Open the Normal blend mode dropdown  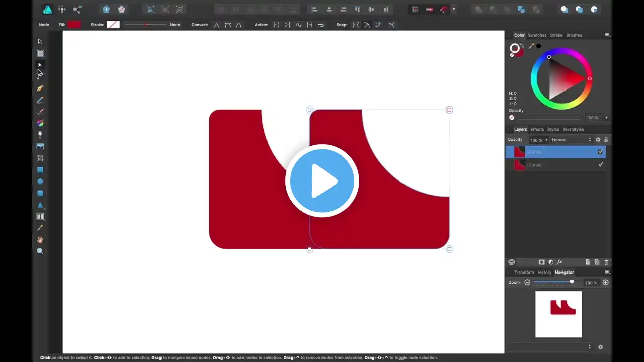(x=571, y=140)
